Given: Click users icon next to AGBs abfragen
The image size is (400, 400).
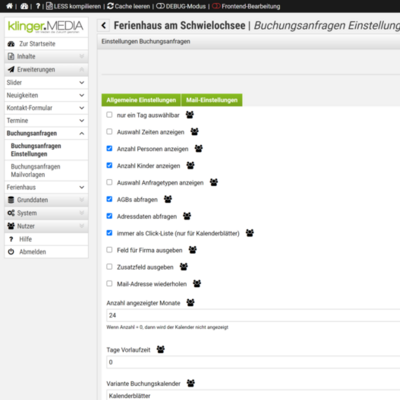Looking at the screenshot, I should pyautogui.click(x=168, y=199).
